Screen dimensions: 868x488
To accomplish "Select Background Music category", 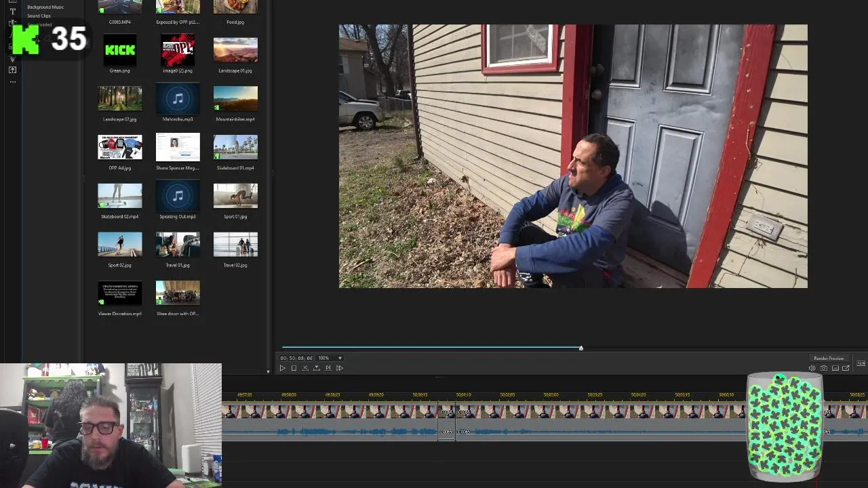I will click(x=45, y=7).
